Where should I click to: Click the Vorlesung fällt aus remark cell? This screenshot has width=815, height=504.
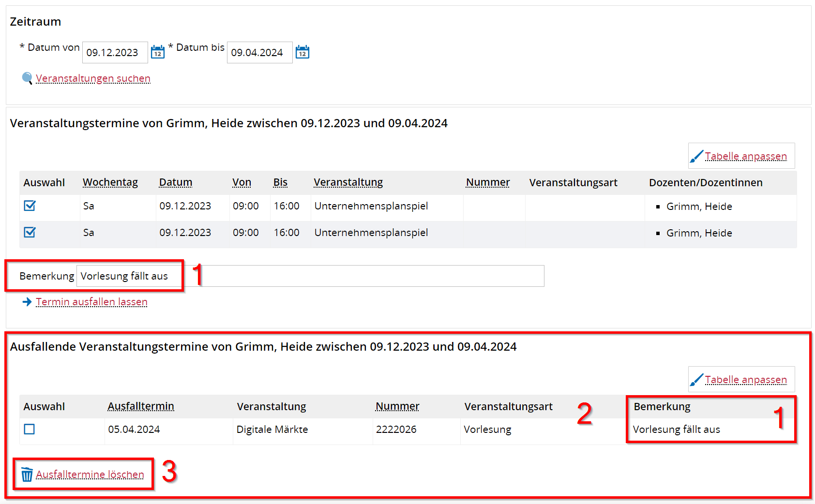[677, 430]
